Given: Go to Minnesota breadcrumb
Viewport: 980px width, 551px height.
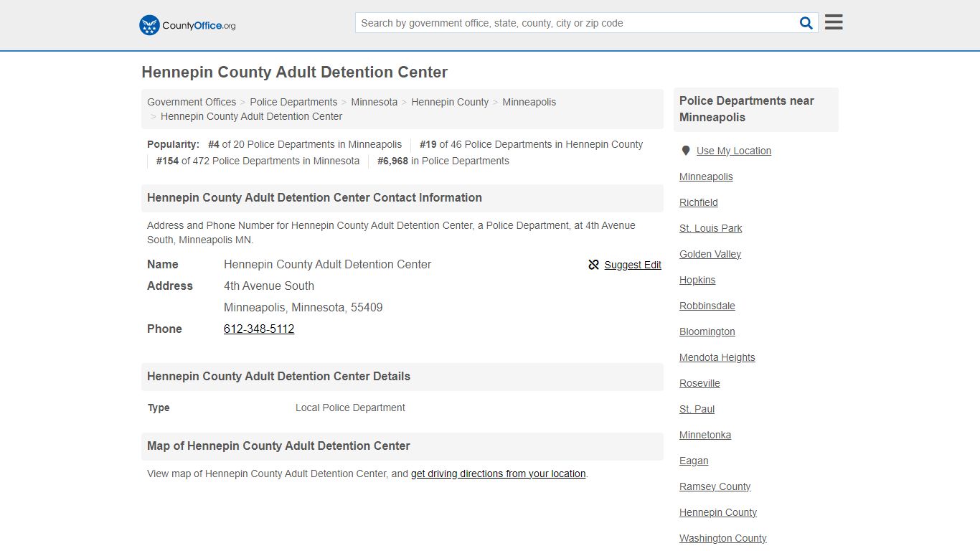Looking at the screenshot, I should coord(374,102).
